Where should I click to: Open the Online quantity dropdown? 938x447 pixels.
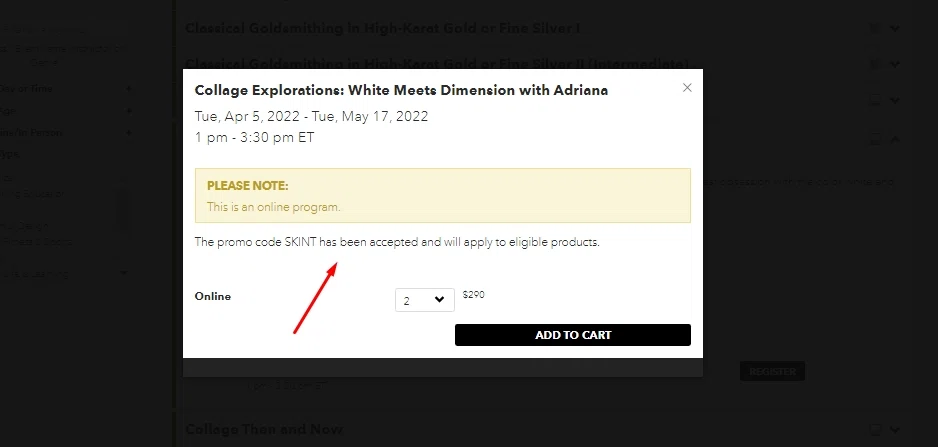[x=425, y=300]
